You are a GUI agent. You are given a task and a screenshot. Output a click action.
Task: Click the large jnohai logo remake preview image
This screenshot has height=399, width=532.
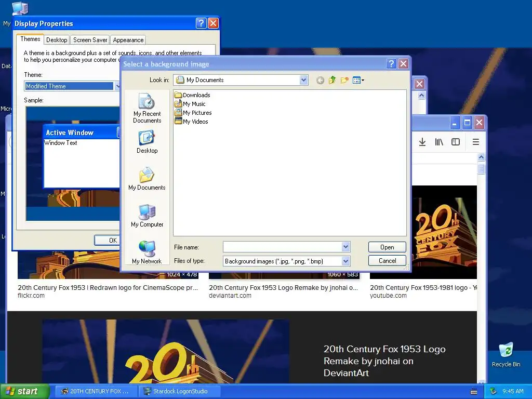(x=166, y=351)
